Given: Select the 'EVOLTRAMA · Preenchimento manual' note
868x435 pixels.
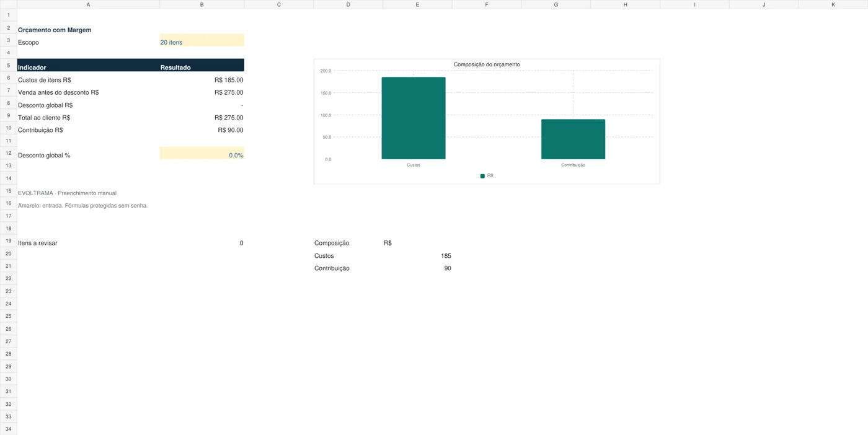Looking at the screenshot, I should point(67,193).
